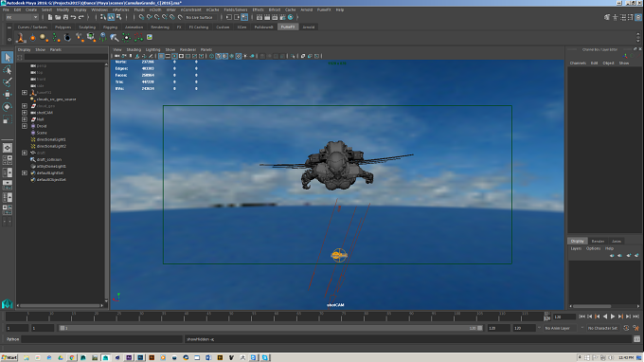The image size is (644, 362).
Task: Toggle select by component type mode
Action: [118, 17]
